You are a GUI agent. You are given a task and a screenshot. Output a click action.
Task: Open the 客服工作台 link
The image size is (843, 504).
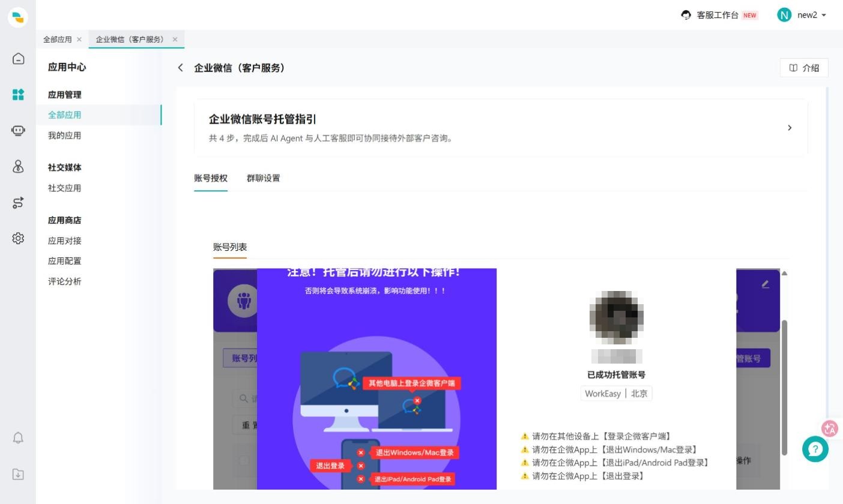(x=718, y=15)
